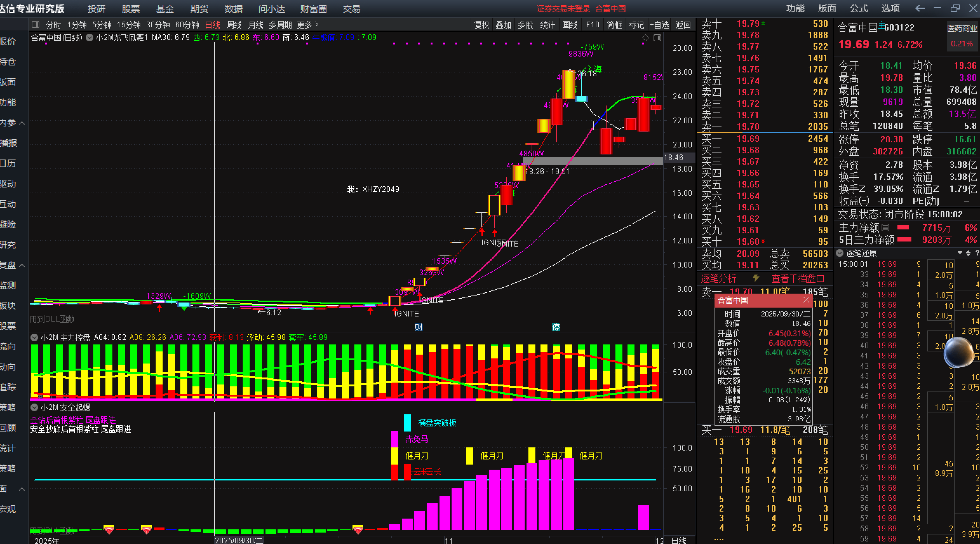Viewport: 980px width, 544px height.
Task: Click the +自选 button in chart toolbar
Action: click(659, 25)
